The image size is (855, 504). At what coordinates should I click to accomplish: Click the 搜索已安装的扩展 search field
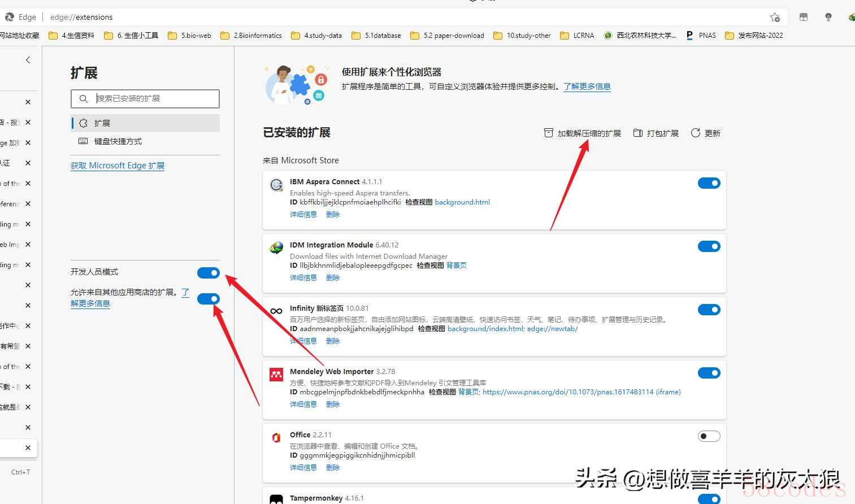(x=153, y=98)
